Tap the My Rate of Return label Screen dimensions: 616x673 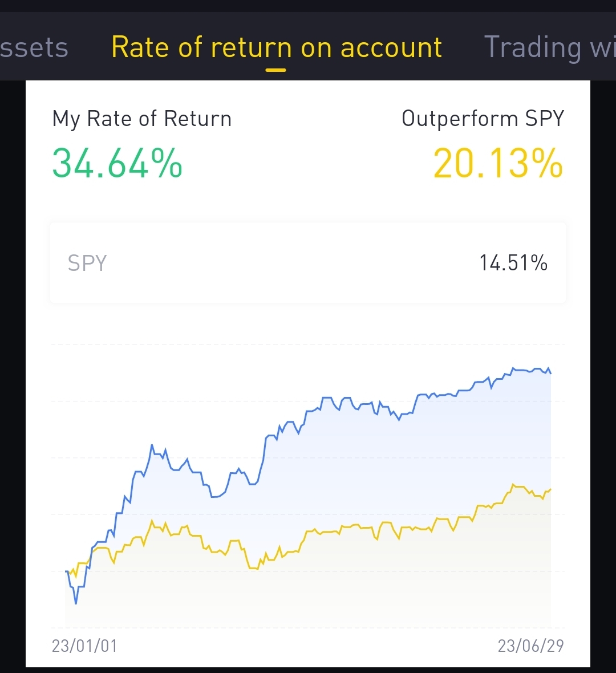click(142, 119)
